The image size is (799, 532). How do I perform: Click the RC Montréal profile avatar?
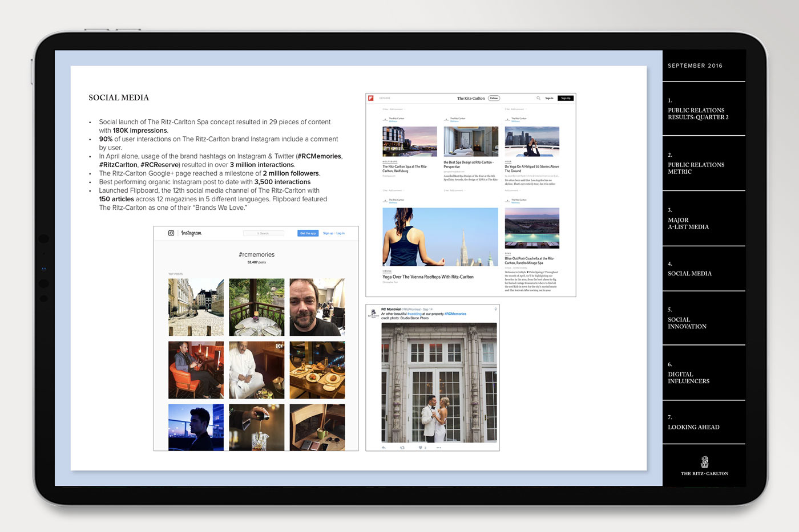(x=373, y=314)
